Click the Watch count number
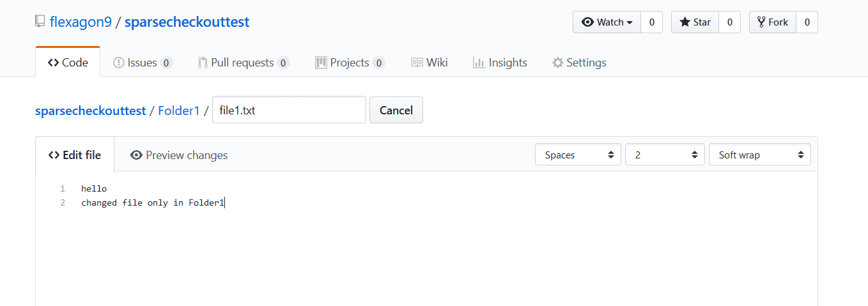868x306 pixels. (x=651, y=22)
